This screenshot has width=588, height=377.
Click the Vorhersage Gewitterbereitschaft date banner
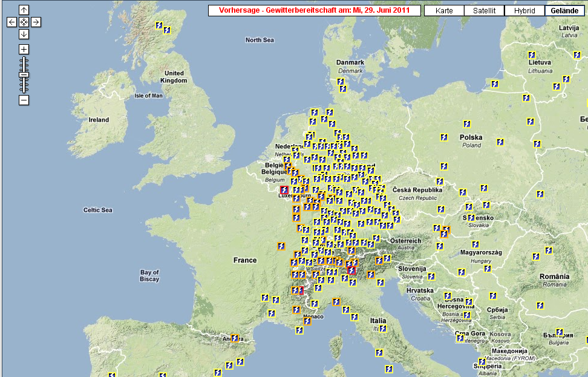pos(314,10)
